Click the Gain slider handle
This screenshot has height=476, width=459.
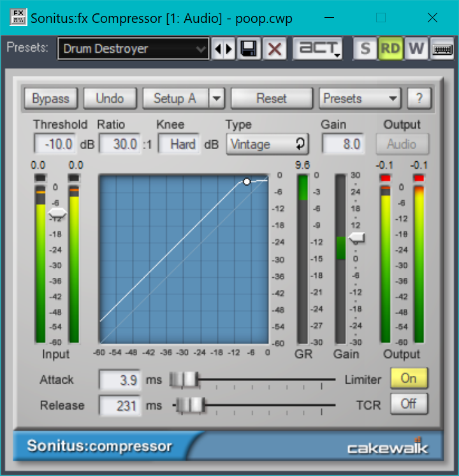(356, 238)
